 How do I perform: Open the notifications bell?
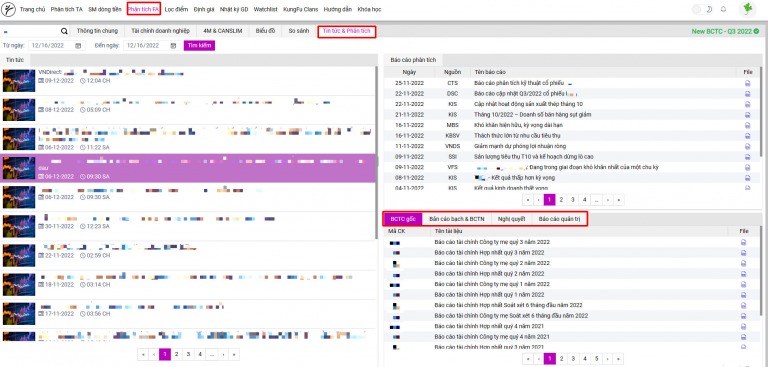(723, 9)
